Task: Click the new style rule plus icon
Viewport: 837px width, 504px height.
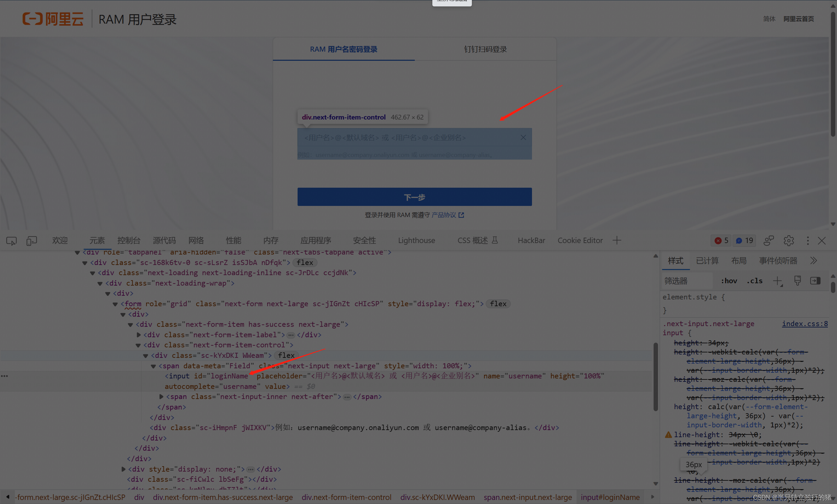Action: [x=777, y=281]
